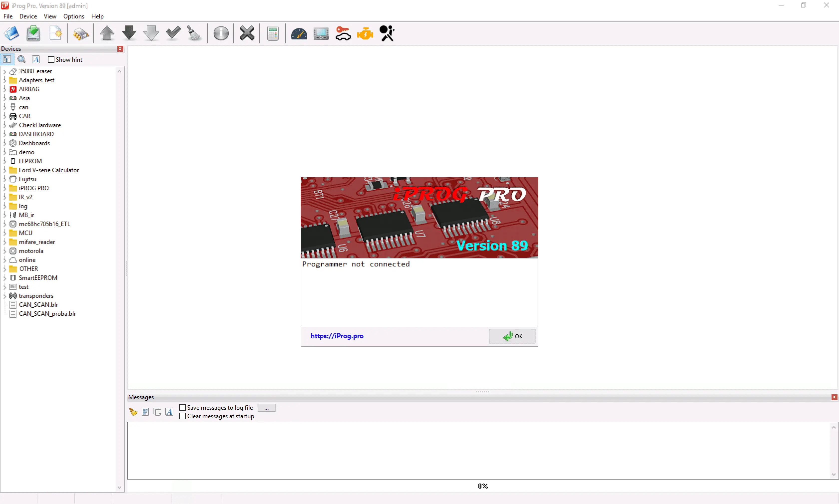The image size is (839, 504).
Task: Click the copy messages icon
Action: [x=158, y=412]
